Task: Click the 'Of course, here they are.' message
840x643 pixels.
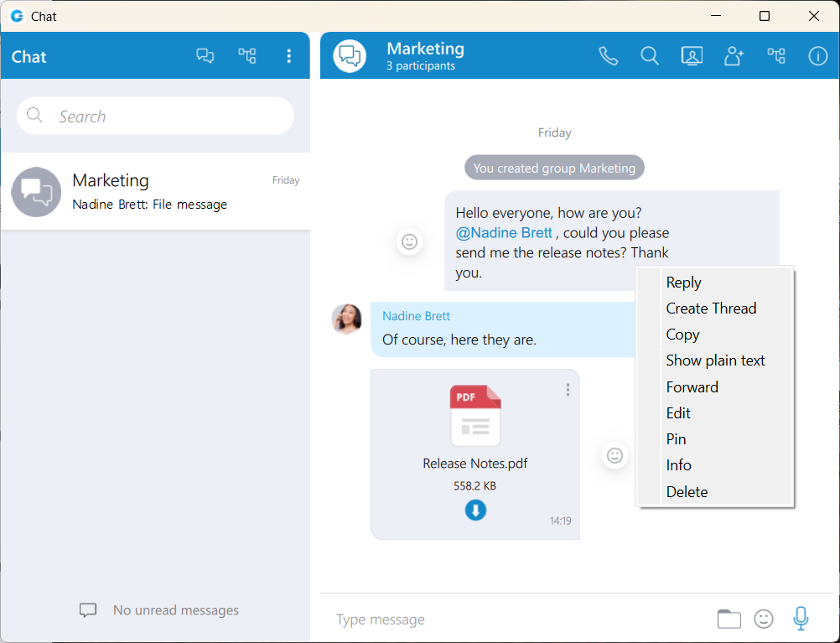Action: click(x=459, y=340)
